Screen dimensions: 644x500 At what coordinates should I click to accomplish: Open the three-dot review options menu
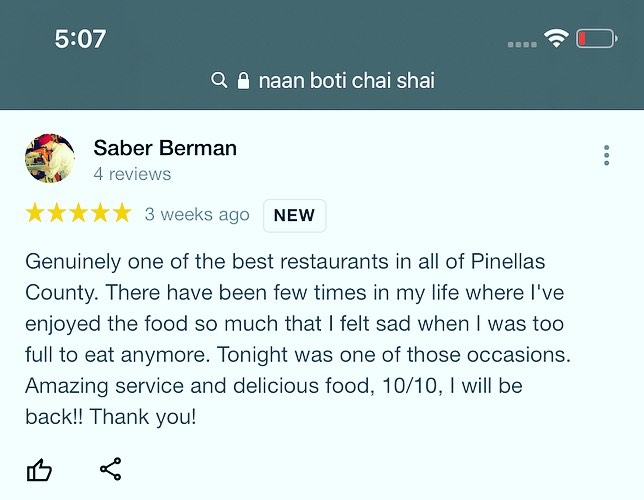click(606, 156)
